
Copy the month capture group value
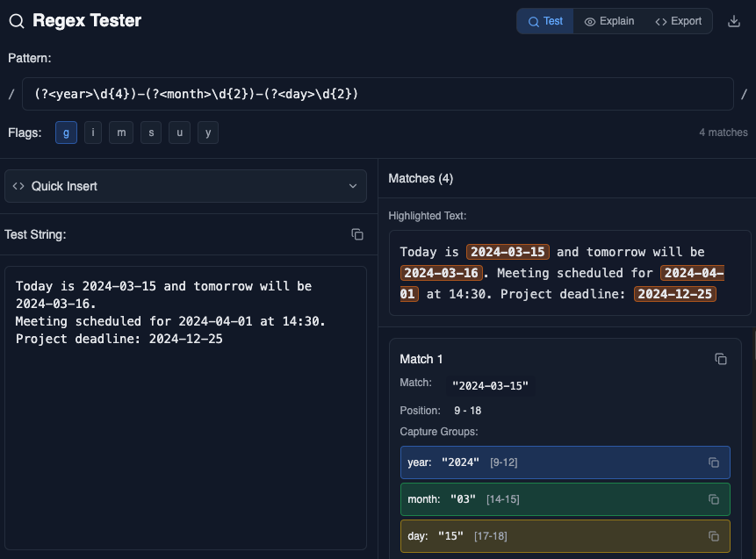click(714, 499)
